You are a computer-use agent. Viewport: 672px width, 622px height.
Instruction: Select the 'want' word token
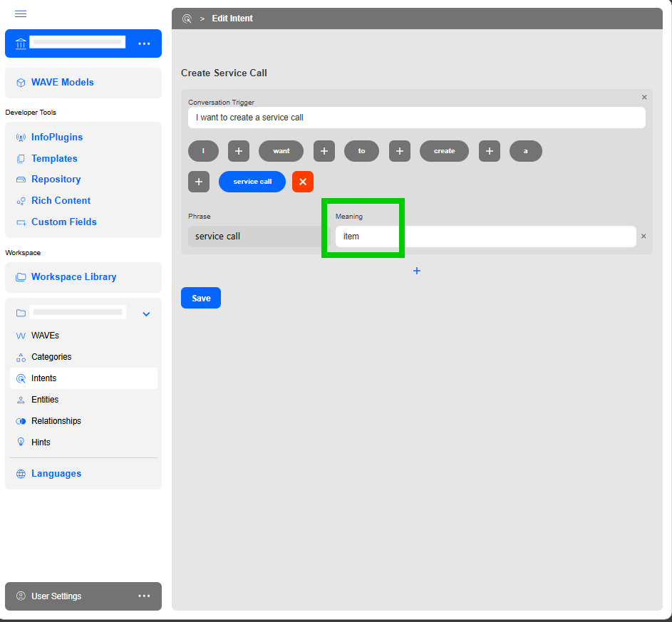pyautogui.click(x=281, y=151)
